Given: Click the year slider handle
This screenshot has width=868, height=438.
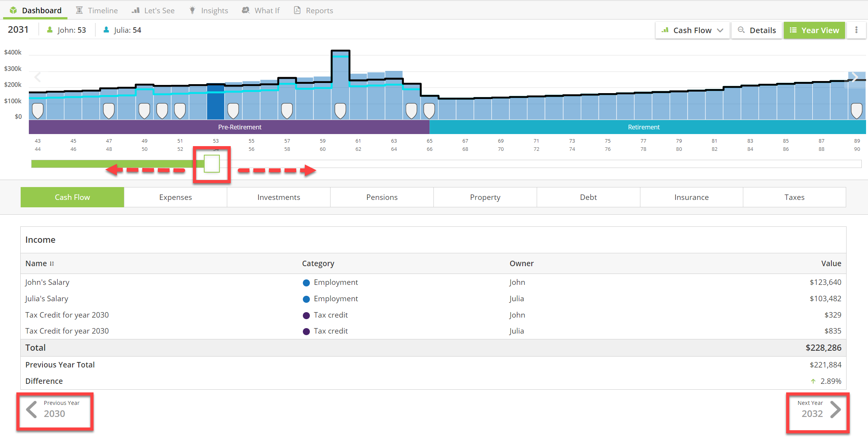Looking at the screenshot, I should (x=212, y=164).
